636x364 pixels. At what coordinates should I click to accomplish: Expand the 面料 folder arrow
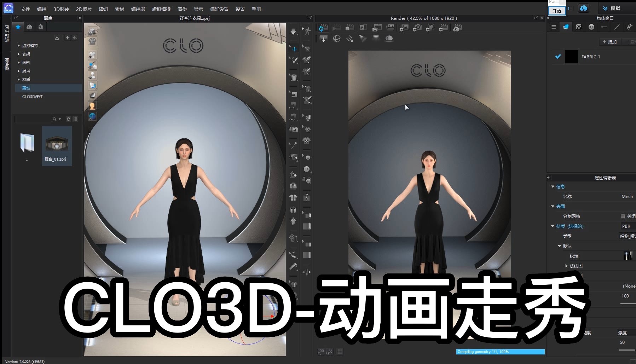[x=19, y=63]
